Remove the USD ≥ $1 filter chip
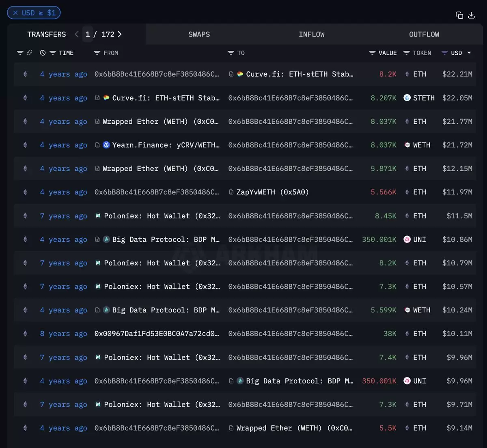This screenshot has width=487, height=448. pos(15,13)
